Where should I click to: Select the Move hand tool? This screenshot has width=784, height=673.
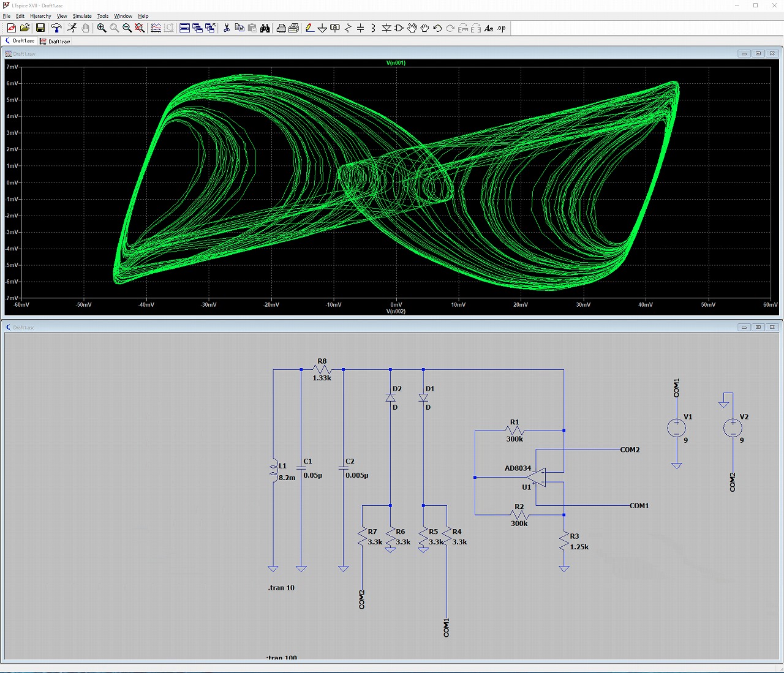412,28
